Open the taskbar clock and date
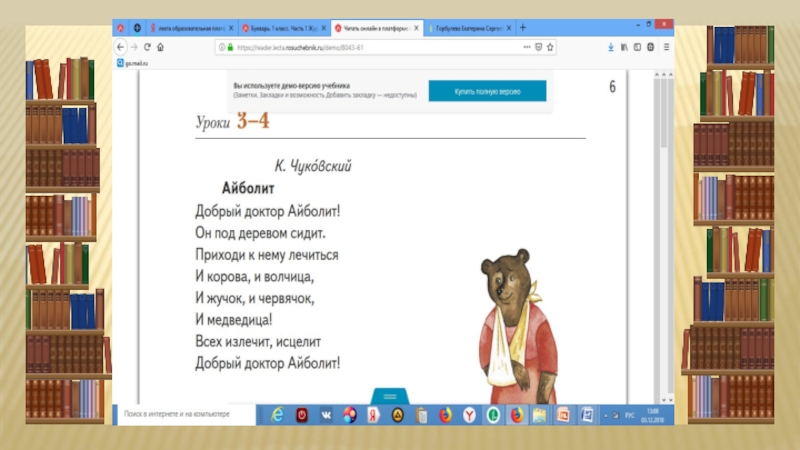800x450 pixels. 653,415
